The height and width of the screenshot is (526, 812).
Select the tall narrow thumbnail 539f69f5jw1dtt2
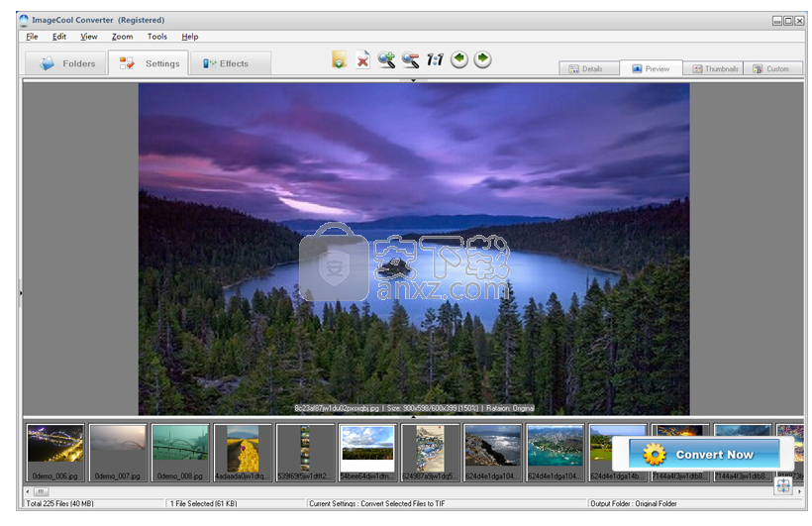pyautogui.click(x=305, y=453)
